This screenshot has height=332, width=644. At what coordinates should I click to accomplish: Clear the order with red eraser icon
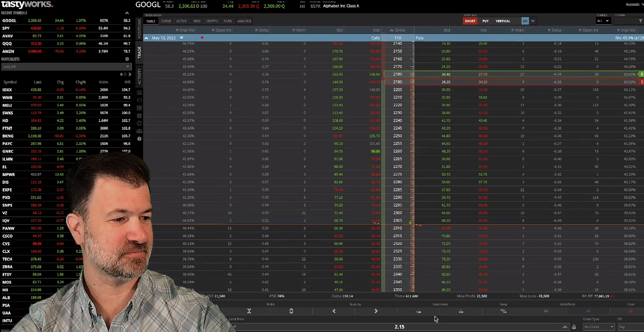pos(631,311)
